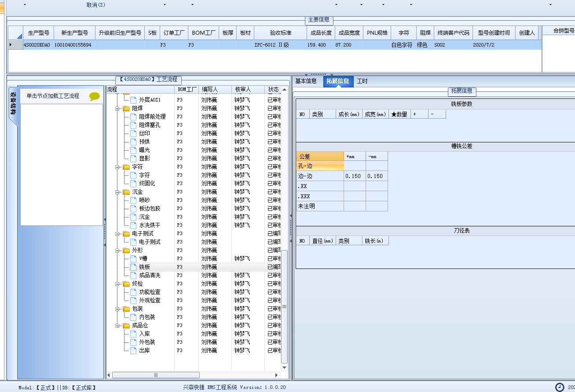575x392 pixels.
Task: Collapse the 沉金 folder node
Action: [118, 192]
